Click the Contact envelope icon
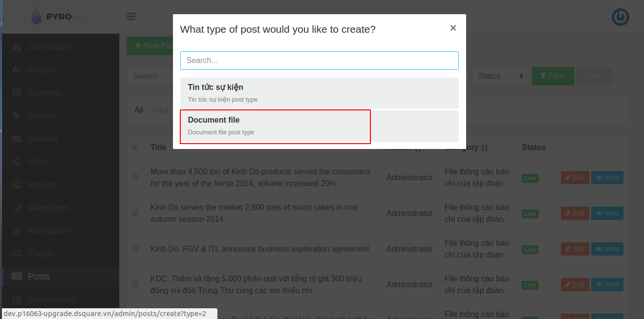 (x=17, y=139)
